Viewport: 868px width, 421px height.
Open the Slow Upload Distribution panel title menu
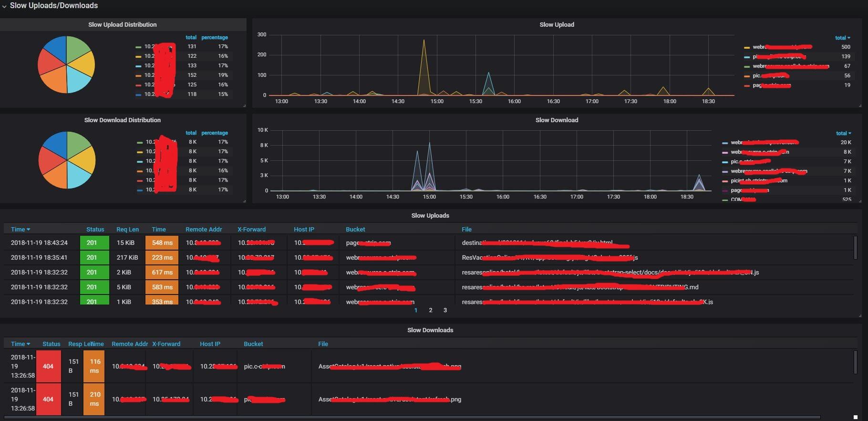(122, 25)
